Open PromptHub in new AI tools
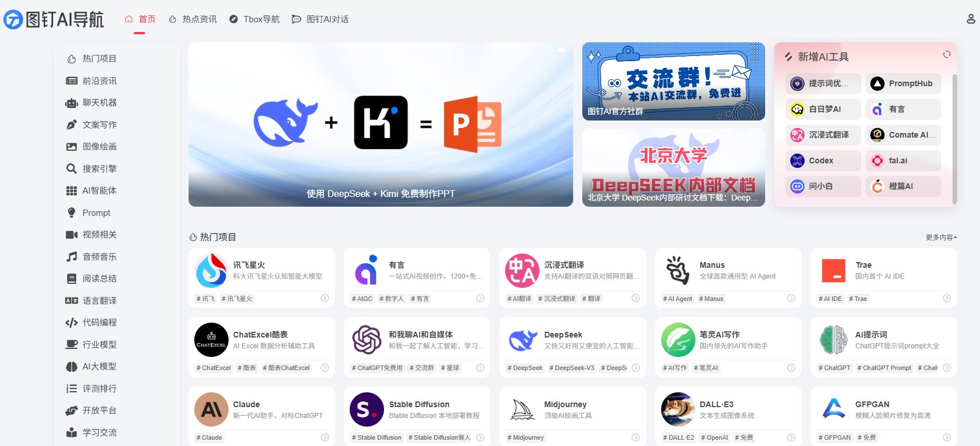This screenshot has width=980, height=446. click(903, 83)
